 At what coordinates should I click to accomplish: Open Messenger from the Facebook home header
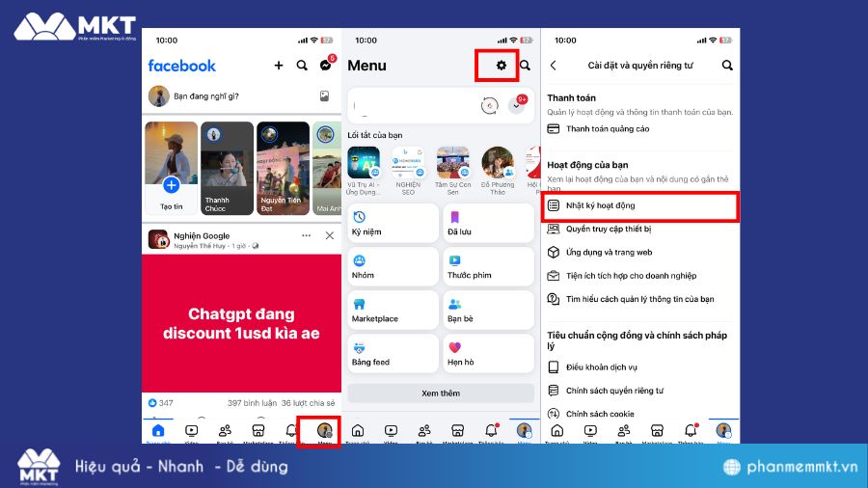coord(326,66)
